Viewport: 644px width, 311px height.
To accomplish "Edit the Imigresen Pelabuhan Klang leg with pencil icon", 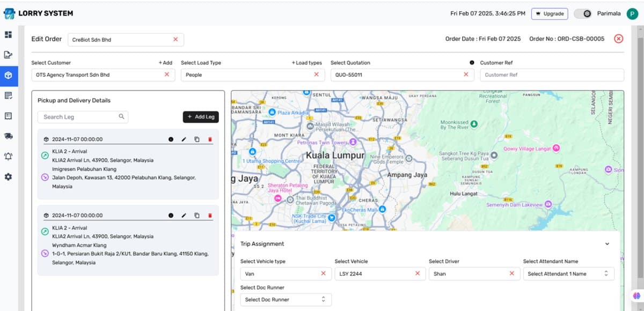I will 184,139.
